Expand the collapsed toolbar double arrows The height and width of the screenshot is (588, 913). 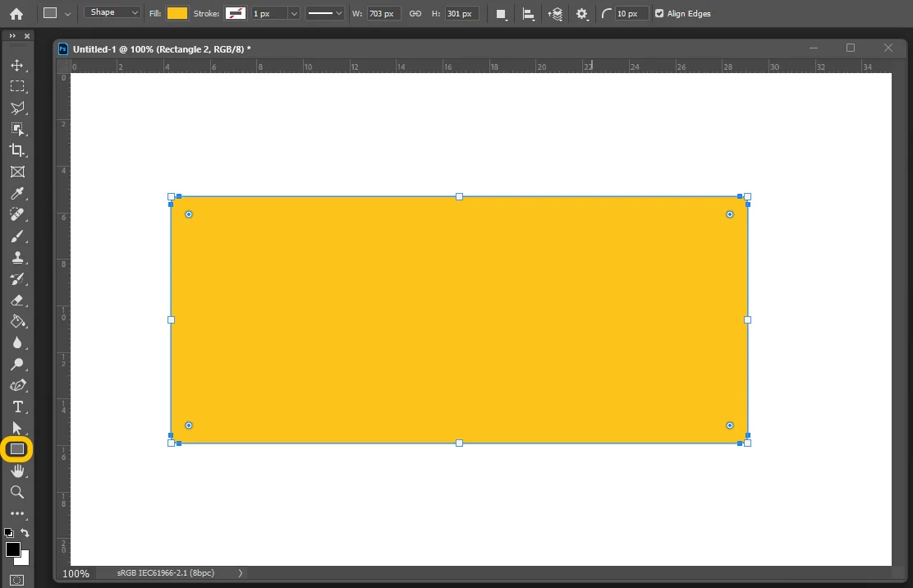coord(12,35)
